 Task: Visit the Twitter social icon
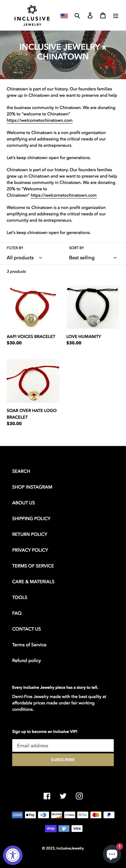pyautogui.click(x=63, y=796)
